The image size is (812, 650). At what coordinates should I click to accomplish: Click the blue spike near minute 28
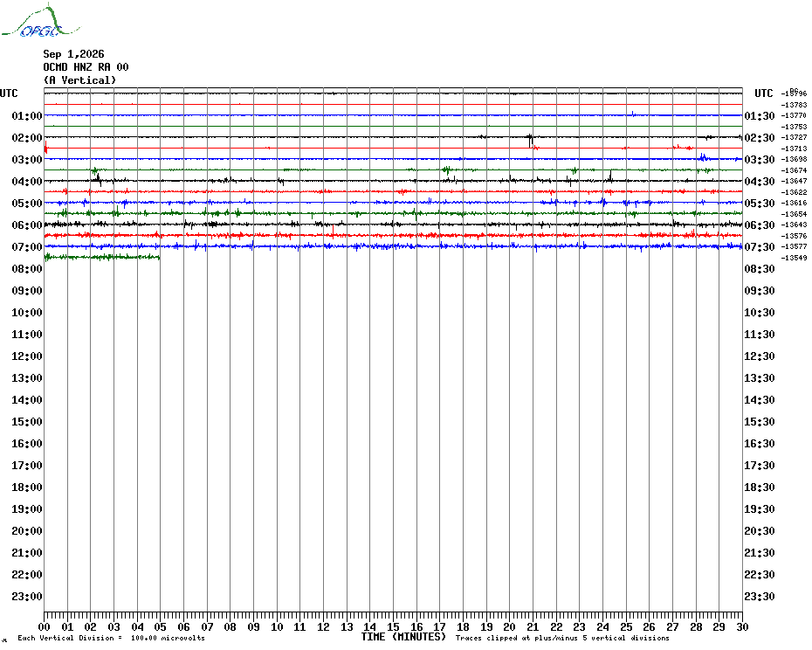coord(703,156)
